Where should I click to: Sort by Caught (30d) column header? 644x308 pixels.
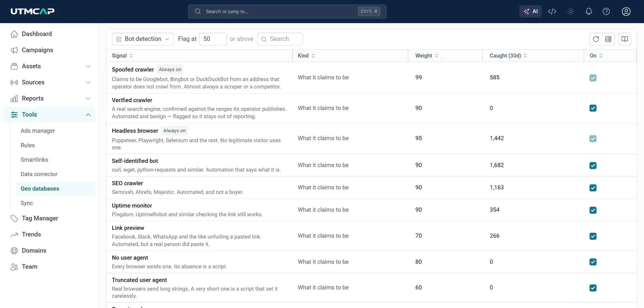[508, 56]
